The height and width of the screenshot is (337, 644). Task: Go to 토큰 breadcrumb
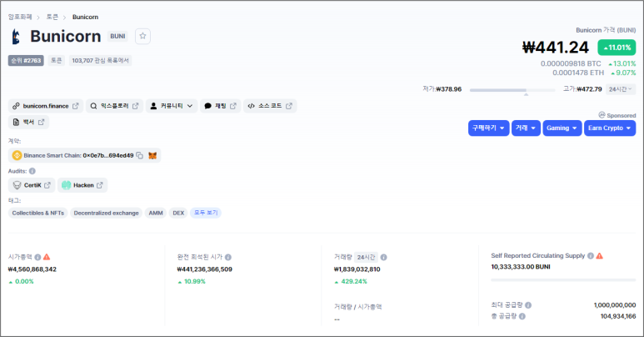point(52,17)
